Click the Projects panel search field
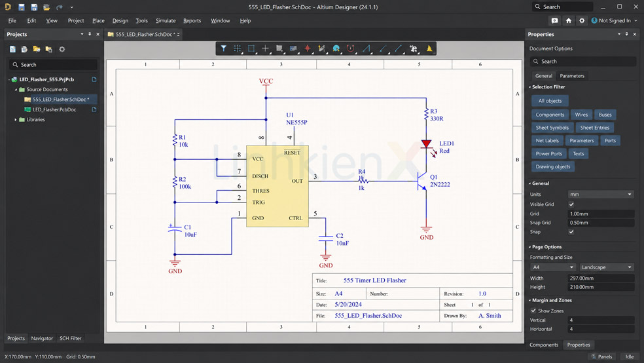The height and width of the screenshot is (363, 644). pyautogui.click(x=53, y=65)
